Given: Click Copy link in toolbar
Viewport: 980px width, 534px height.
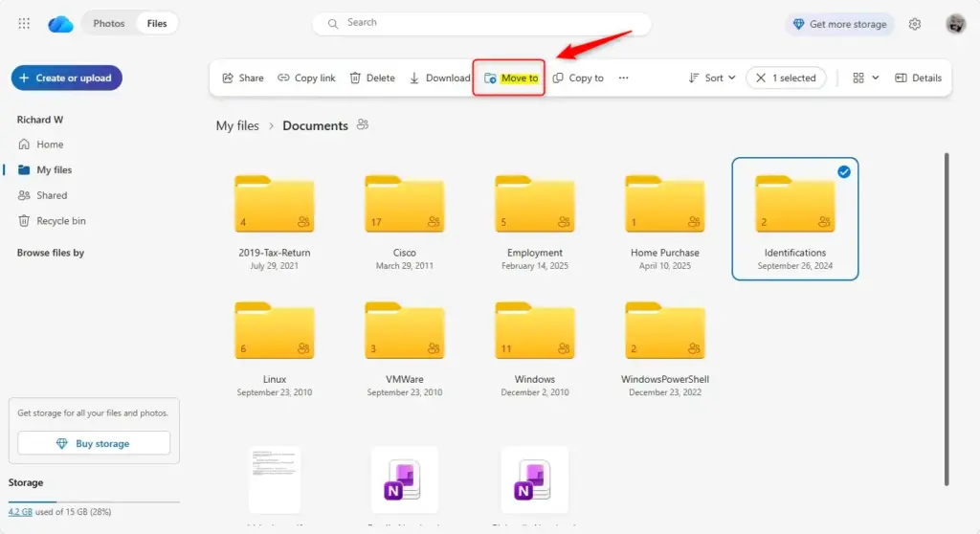Looking at the screenshot, I should [307, 78].
